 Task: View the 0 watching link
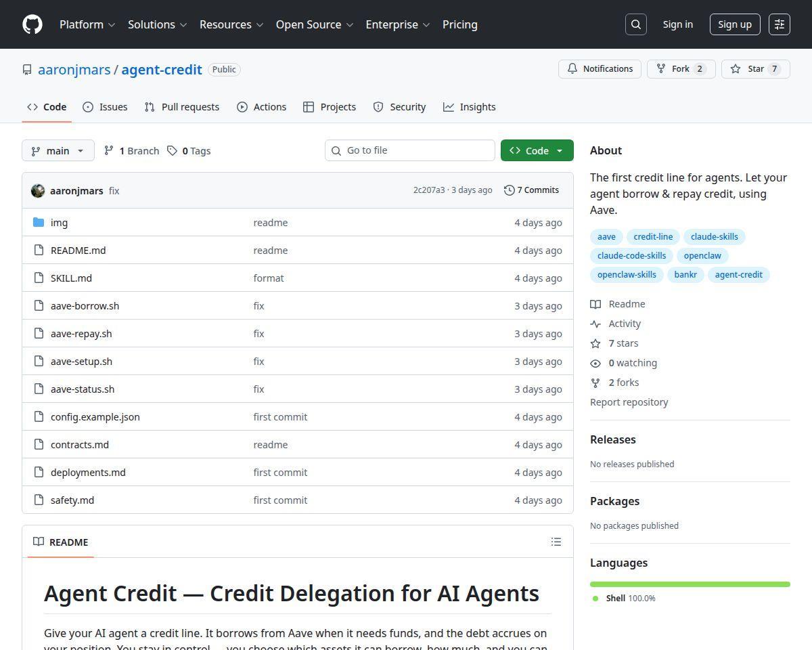point(624,363)
